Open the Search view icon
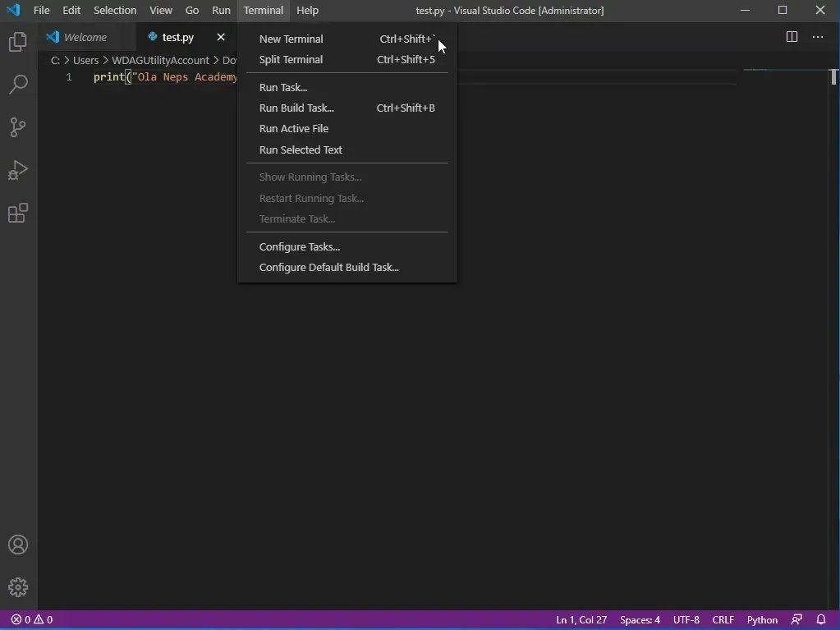The height and width of the screenshot is (630, 840). [x=18, y=84]
